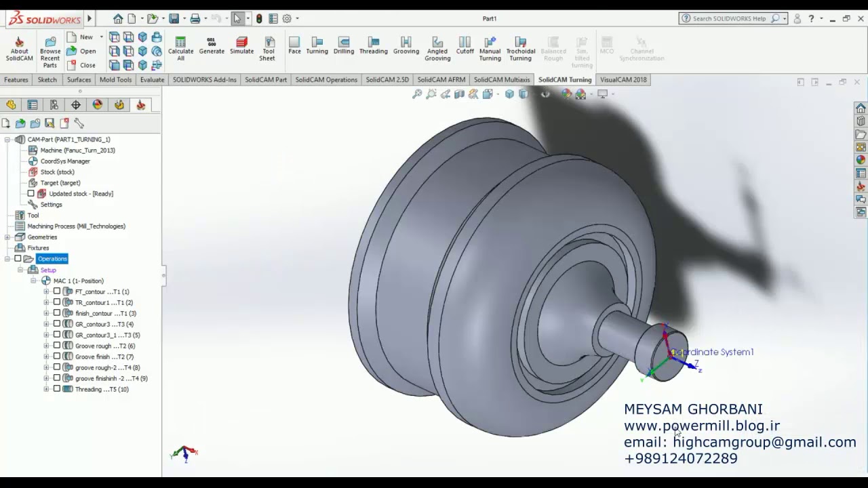This screenshot has height=488, width=868.
Task: Add a Trochoidal Turning operation
Action: [520, 49]
